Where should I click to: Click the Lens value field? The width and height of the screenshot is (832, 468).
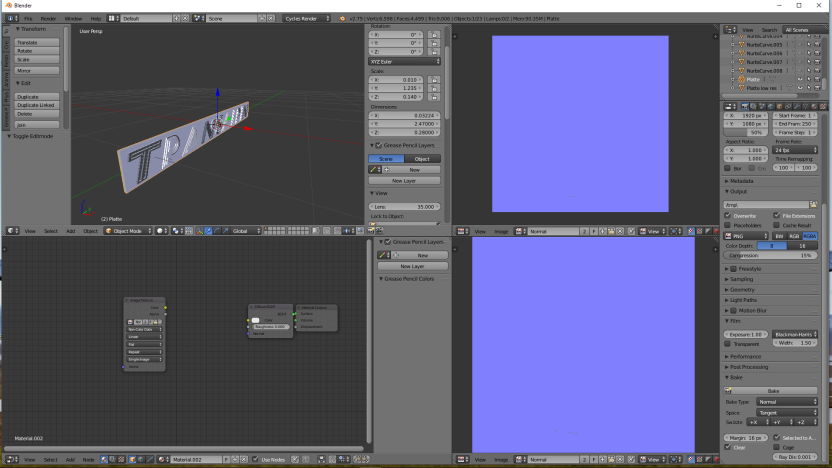tap(404, 206)
